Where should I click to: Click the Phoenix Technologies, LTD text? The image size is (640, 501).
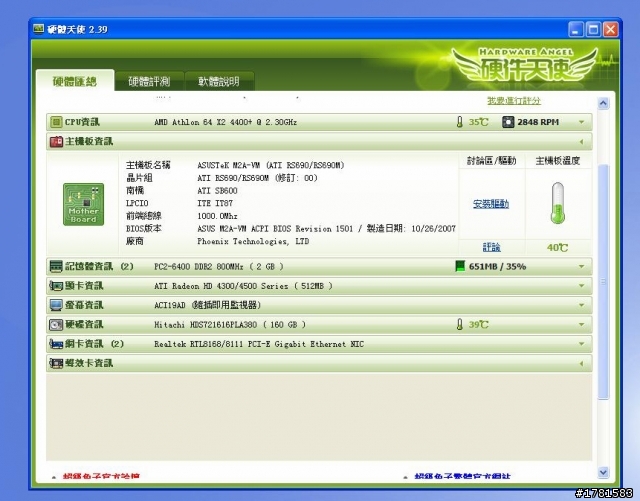(x=253, y=241)
